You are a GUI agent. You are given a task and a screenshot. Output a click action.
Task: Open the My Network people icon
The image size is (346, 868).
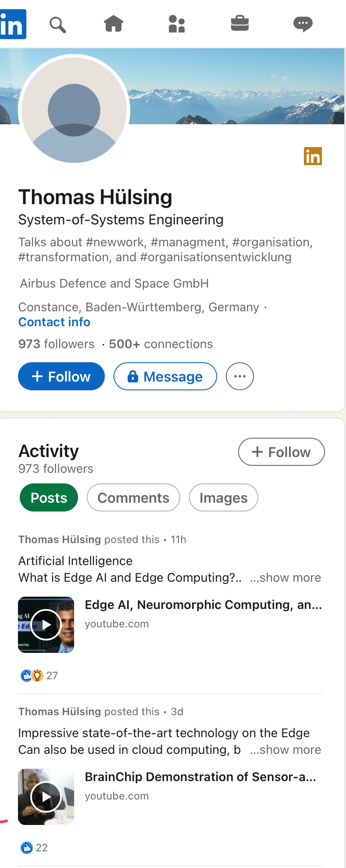pos(177,24)
